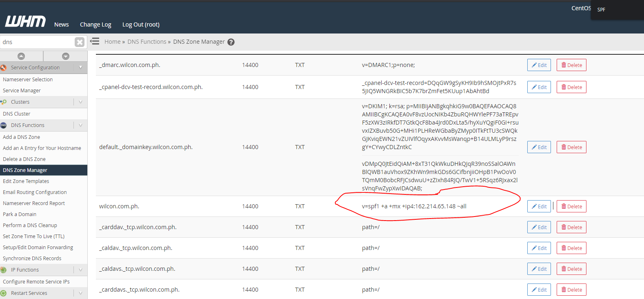Open the Change Log menu item

click(95, 25)
